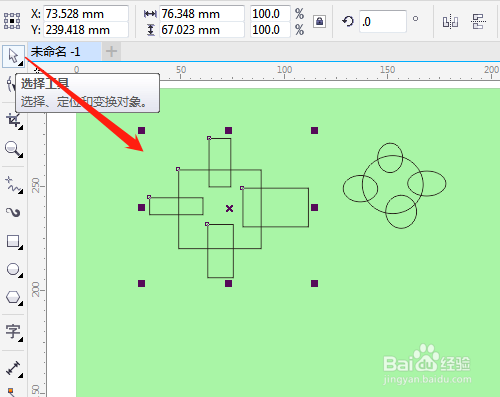Click the object width field 76.348 mm
The width and height of the screenshot is (500, 397).
(x=202, y=14)
